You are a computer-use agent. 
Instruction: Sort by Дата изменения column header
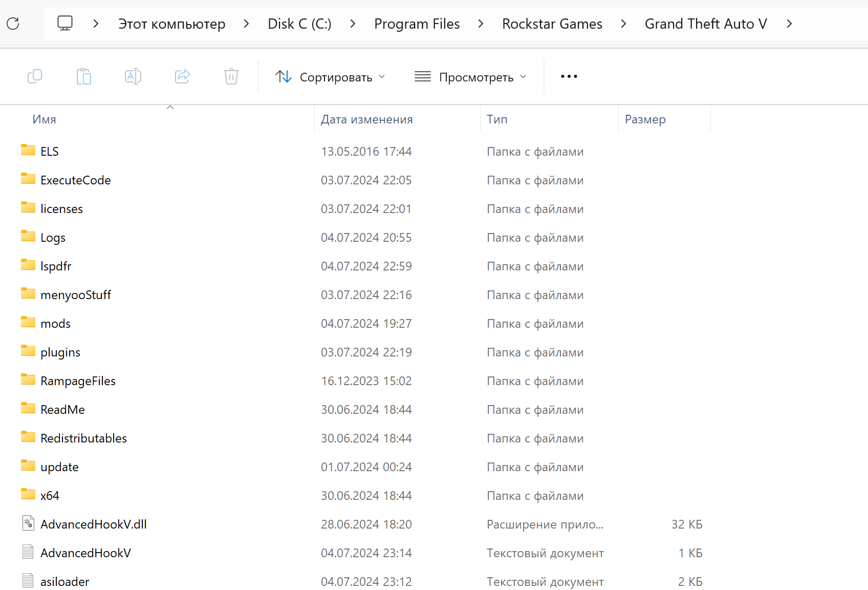(366, 119)
